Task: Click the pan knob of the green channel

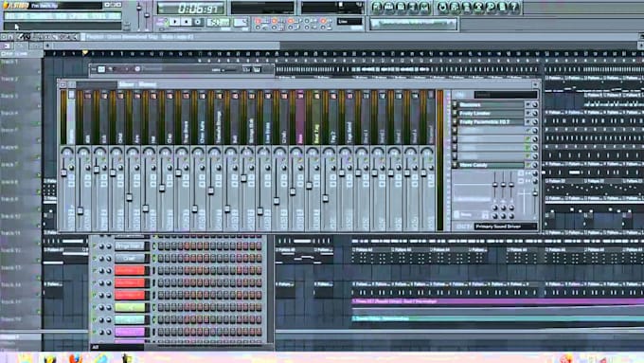Action: [101, 307]
